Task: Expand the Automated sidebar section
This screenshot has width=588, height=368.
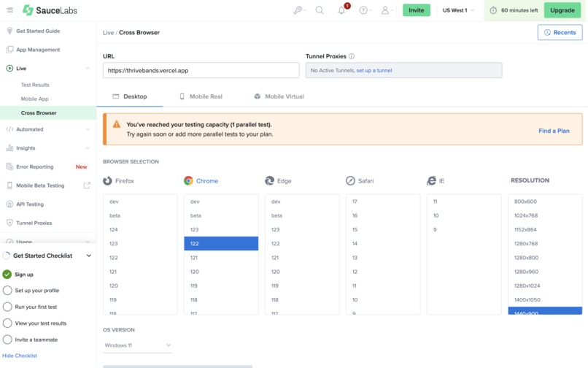Action: [88, 129]
